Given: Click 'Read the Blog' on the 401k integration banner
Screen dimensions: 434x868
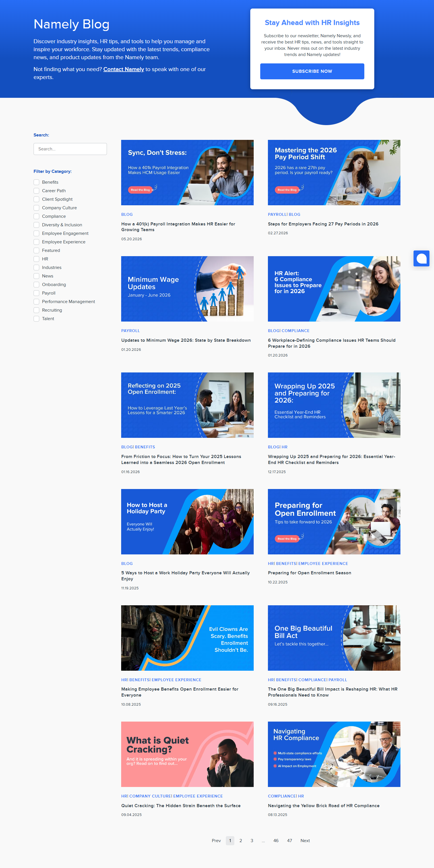Looking at the screenshot, I should pos(140,190).
